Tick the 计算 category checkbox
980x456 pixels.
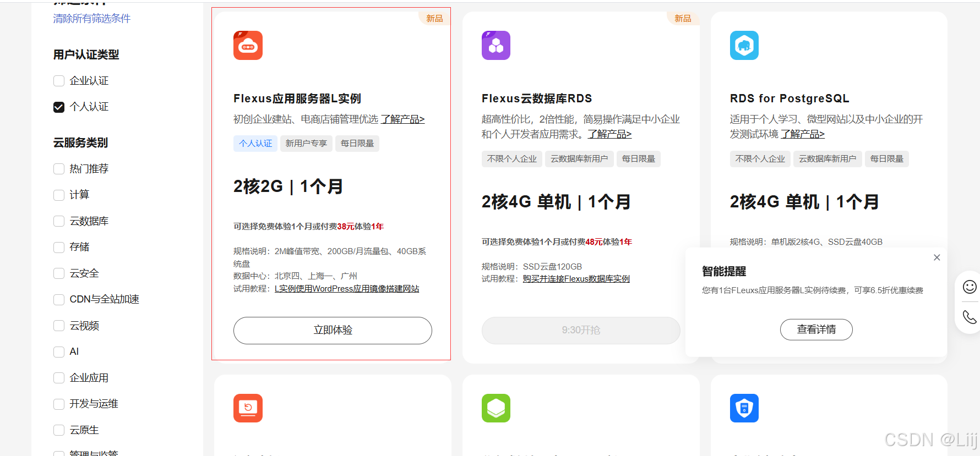[x=59, y=195]
